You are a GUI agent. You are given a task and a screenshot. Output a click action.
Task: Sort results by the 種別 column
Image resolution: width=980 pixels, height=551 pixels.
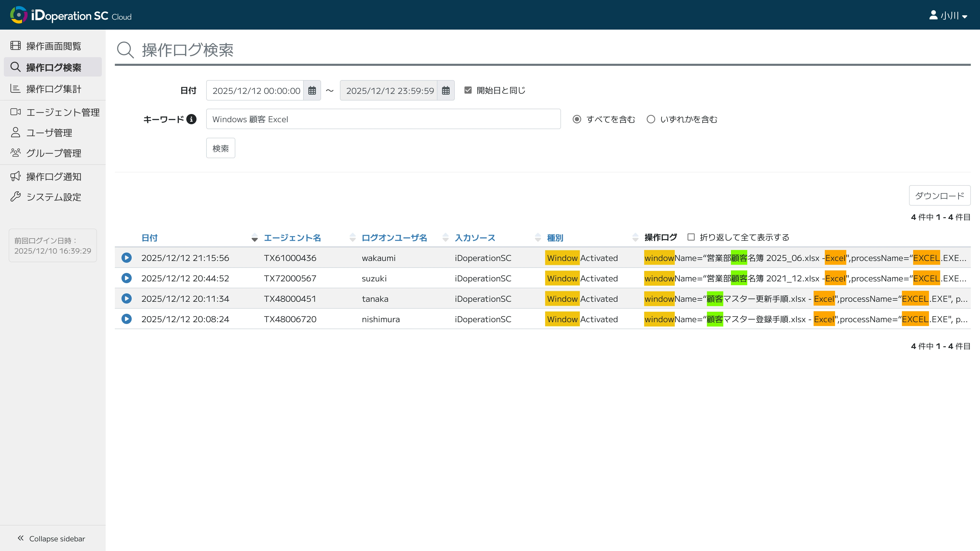tap(555, 238)
